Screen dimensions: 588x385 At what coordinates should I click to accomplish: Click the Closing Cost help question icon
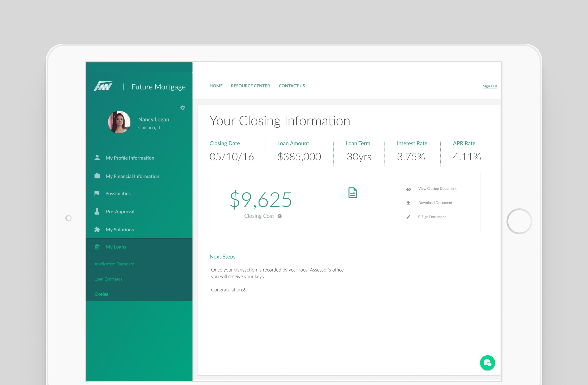coord(280,216)
